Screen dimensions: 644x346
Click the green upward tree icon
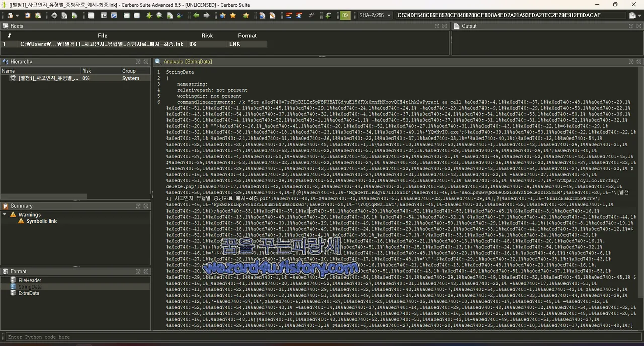click(x=149, y=16)
